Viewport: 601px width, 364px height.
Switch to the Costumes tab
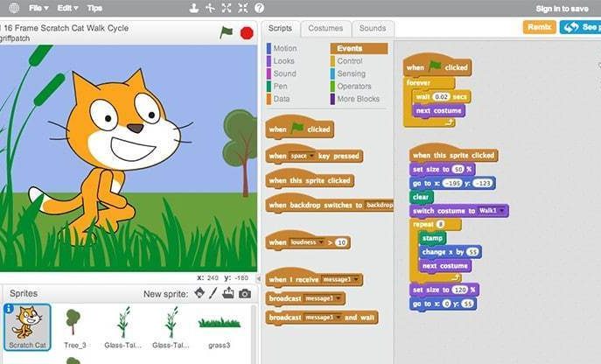pyautogui.click(x=325, y=28)
